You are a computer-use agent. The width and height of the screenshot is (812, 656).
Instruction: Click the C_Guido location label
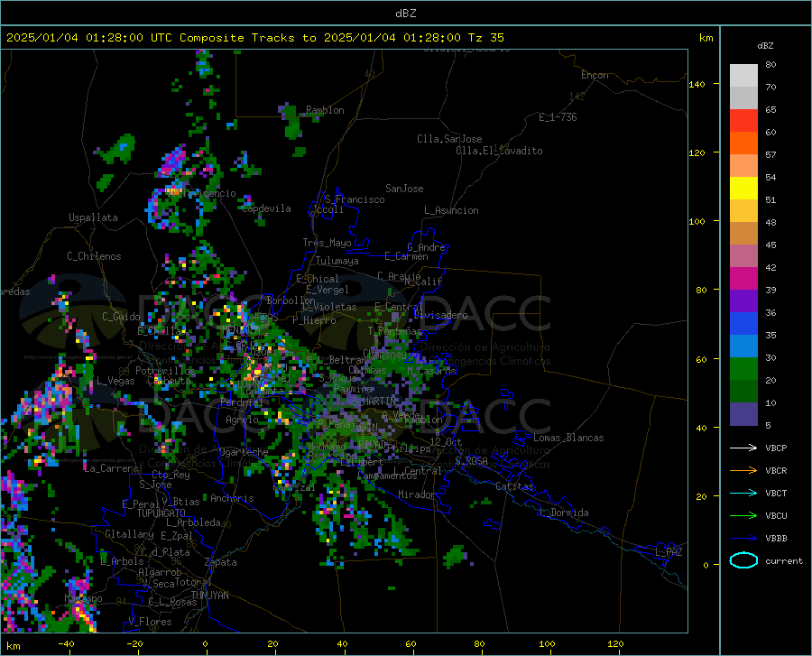121,317
